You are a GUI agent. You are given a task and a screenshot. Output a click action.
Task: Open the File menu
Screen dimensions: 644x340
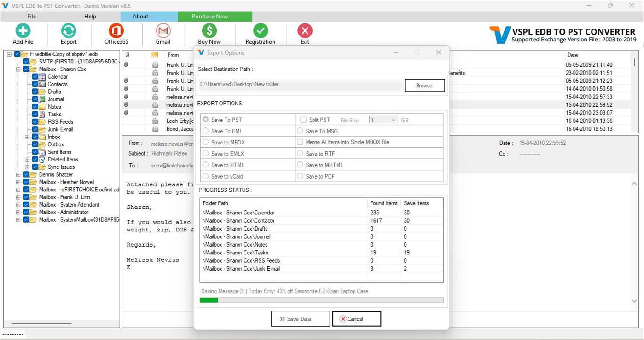pyautogui.click(x=31, y=16)
